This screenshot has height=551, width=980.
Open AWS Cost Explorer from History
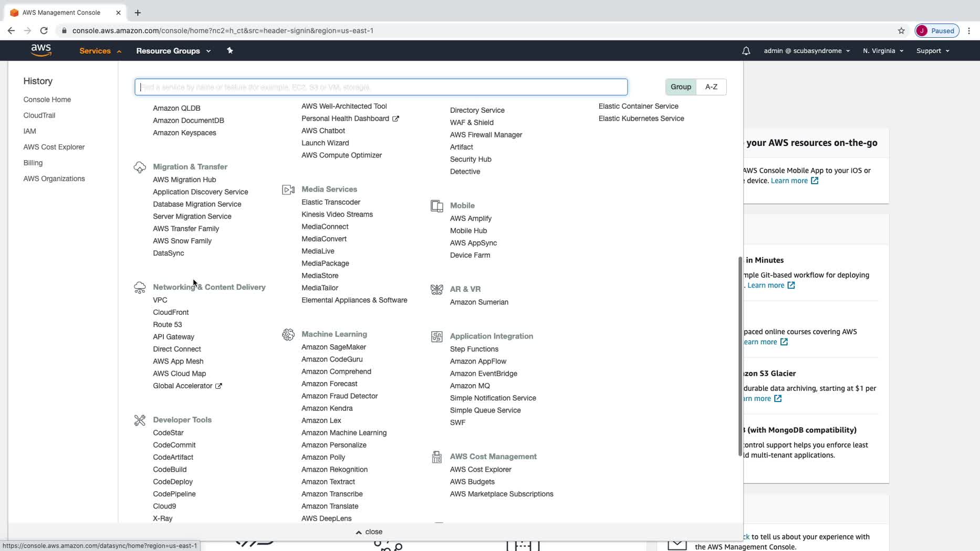54,147
